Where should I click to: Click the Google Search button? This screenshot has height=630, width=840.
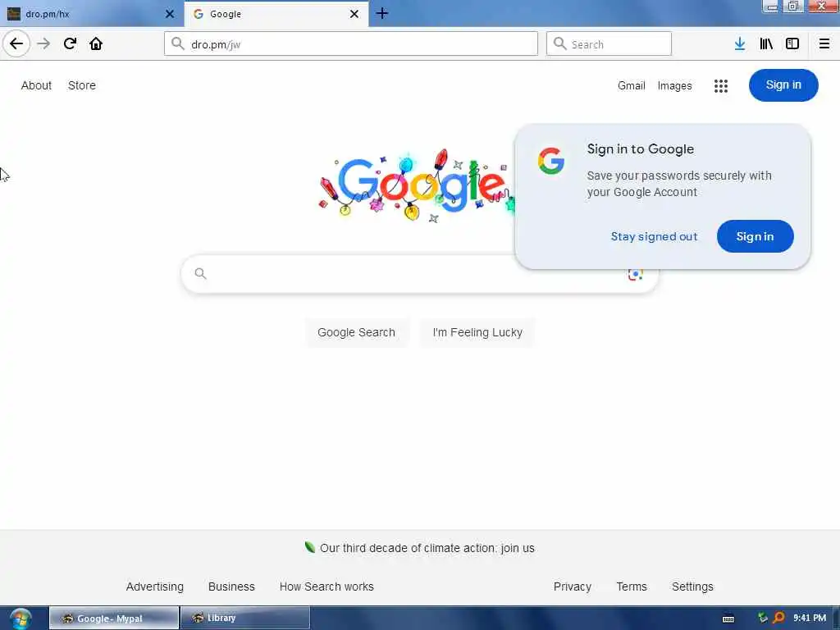coord(356,332)
